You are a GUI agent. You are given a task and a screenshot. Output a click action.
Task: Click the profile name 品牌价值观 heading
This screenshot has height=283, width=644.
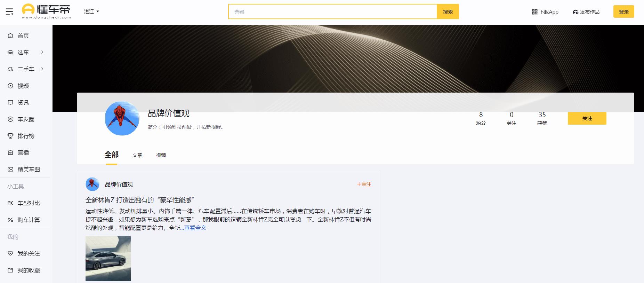click(x=169, y=113)
